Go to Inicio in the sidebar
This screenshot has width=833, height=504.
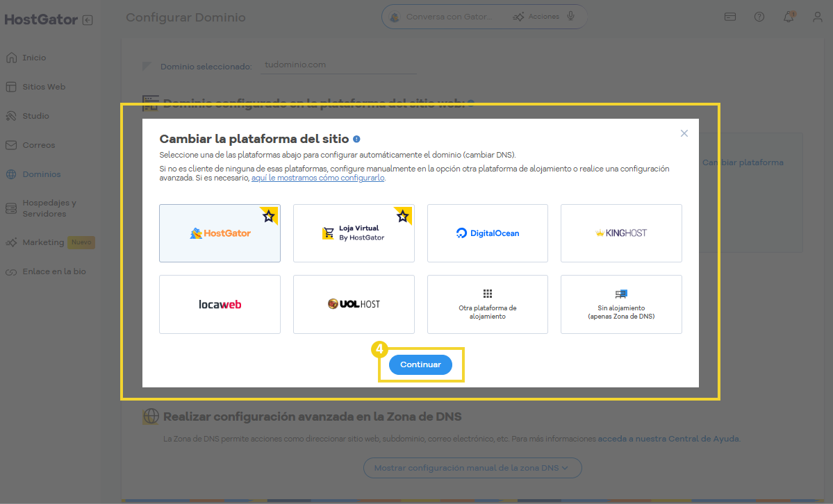pos(34,58)
